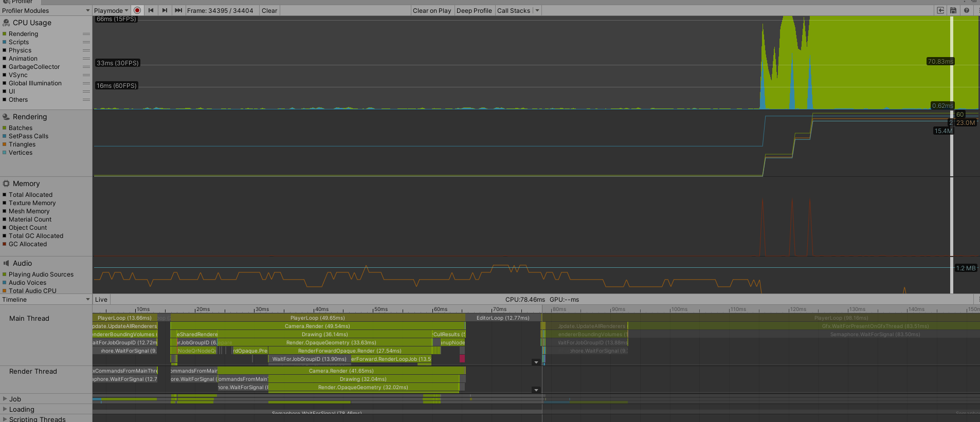Jump to previous frame in Profiler
Screen dimensions: 980x422
point(151,10)
